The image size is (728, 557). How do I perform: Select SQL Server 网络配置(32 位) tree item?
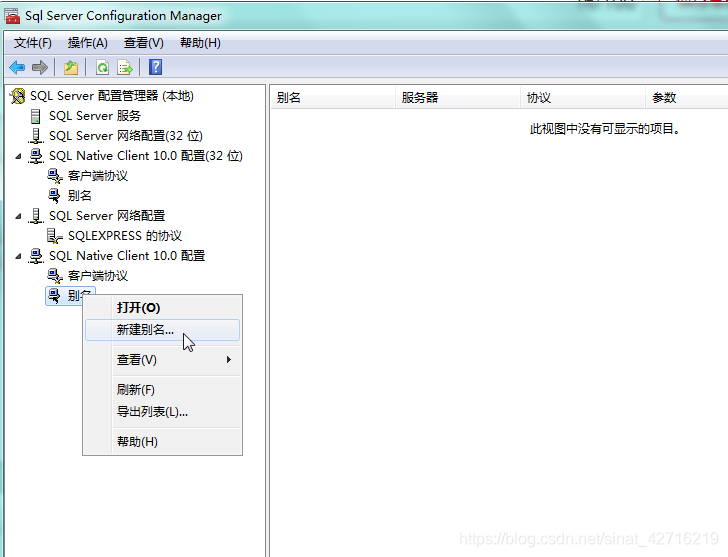tap(126, 136)
